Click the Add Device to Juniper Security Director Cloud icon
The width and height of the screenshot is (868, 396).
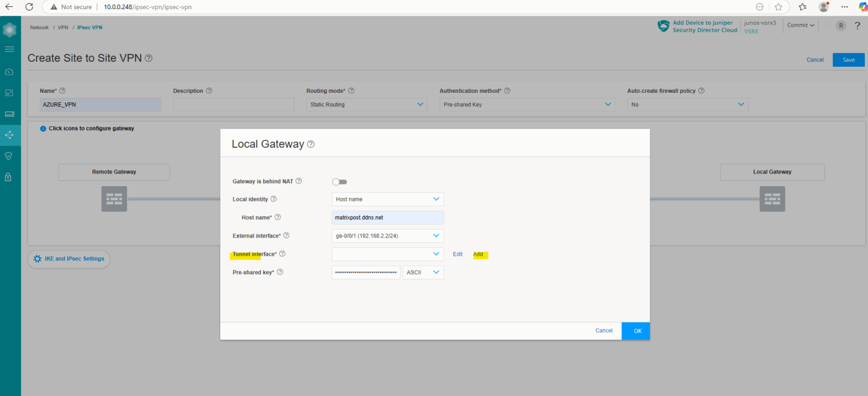coord(663,25)
